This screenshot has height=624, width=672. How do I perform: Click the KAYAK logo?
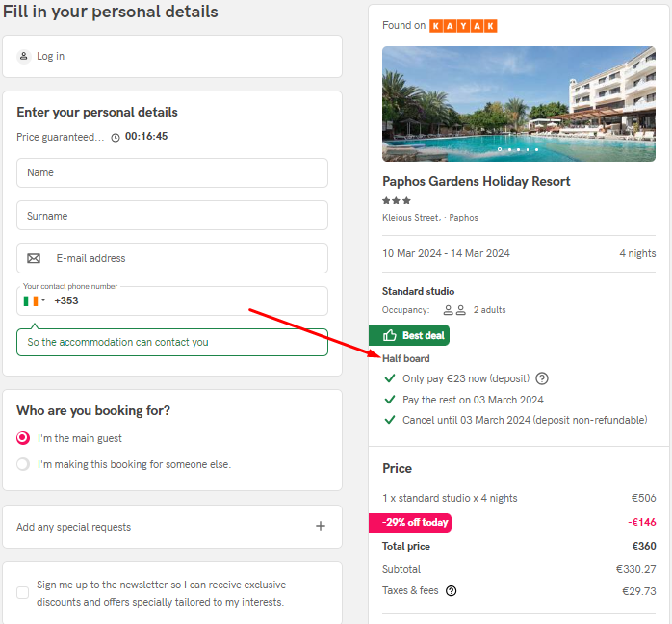[463, 26]
